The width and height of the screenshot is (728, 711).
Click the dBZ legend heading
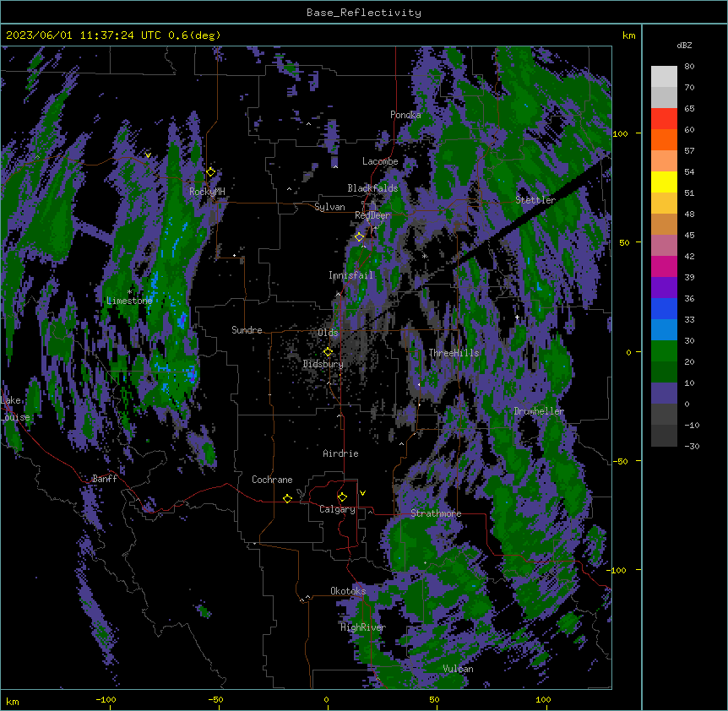684,46
